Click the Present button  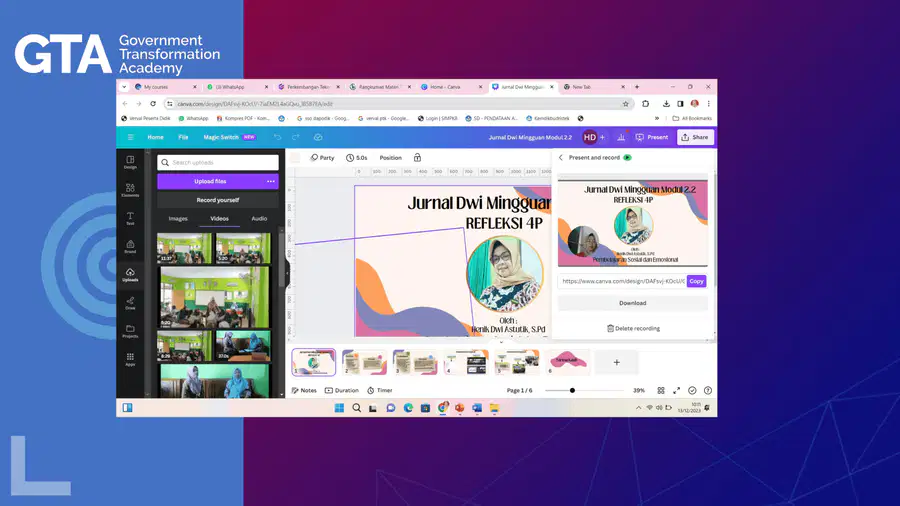652,137
